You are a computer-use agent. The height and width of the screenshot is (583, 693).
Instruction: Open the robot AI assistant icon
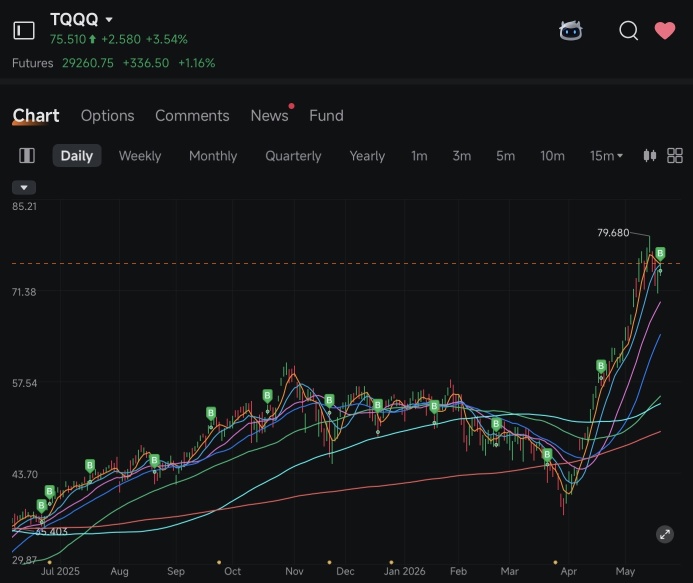(x=571, y=30)
